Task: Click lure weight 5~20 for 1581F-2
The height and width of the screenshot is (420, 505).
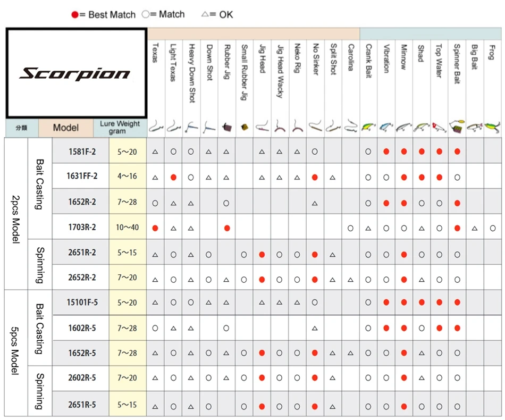Action: click(127, 152)
